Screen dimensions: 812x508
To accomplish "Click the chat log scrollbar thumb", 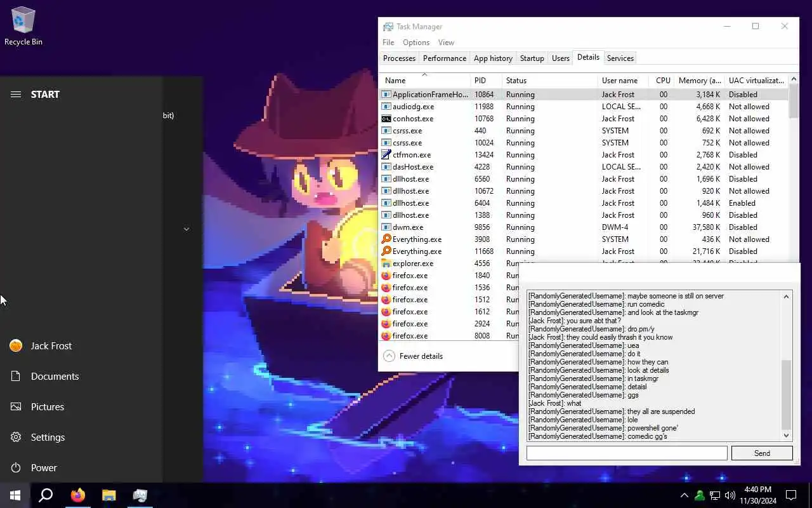I will pyautogui.click(x=787, y=394).
